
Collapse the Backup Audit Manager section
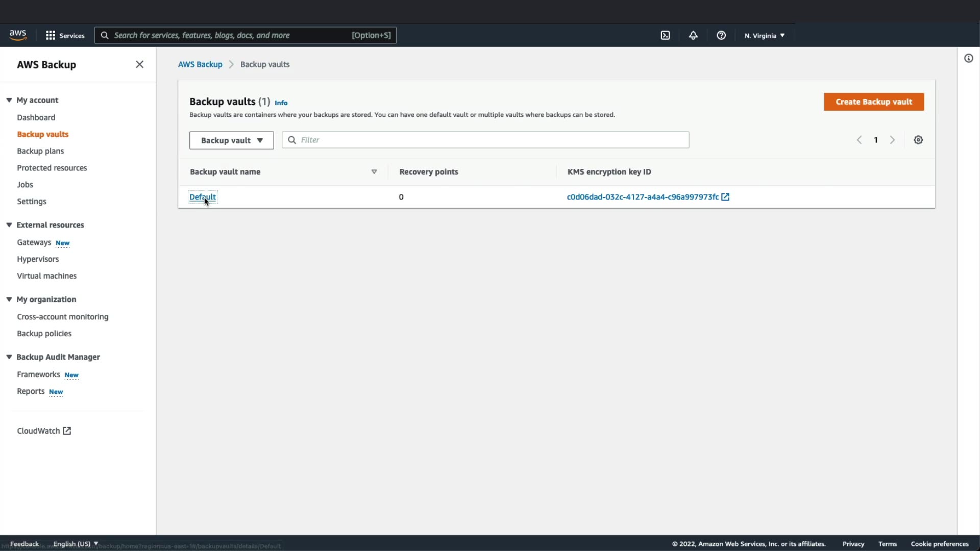click(x=9, y=357)
